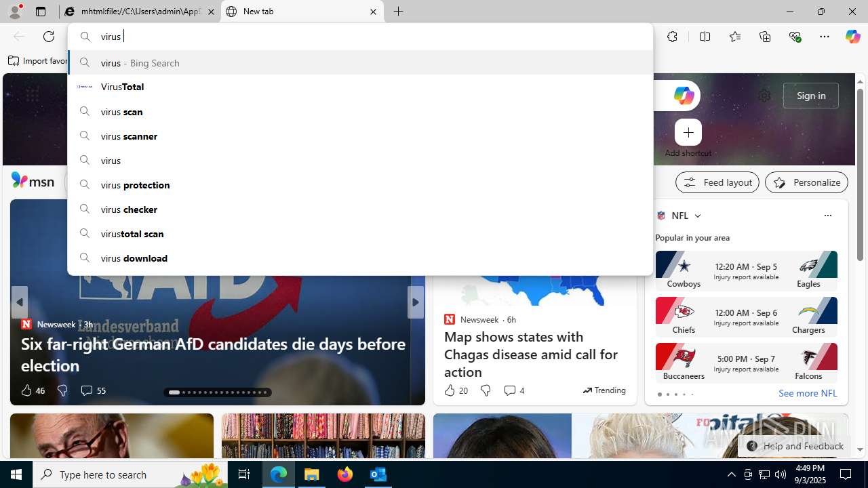Select 'virustotal scan' suggestion

(x=360, y=233)
